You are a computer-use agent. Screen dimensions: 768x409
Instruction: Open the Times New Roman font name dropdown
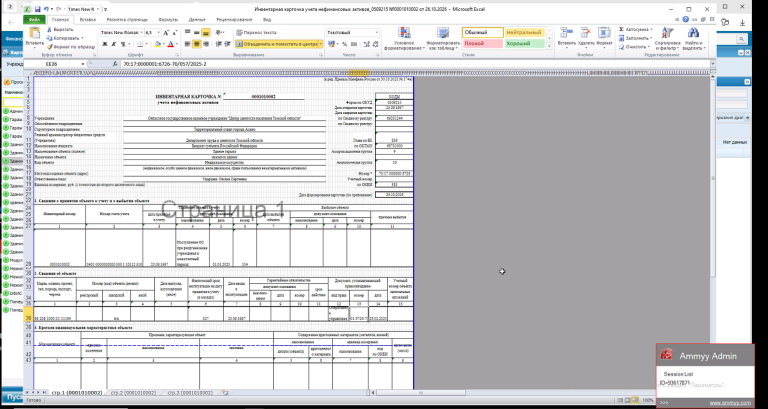coord(142,32)
